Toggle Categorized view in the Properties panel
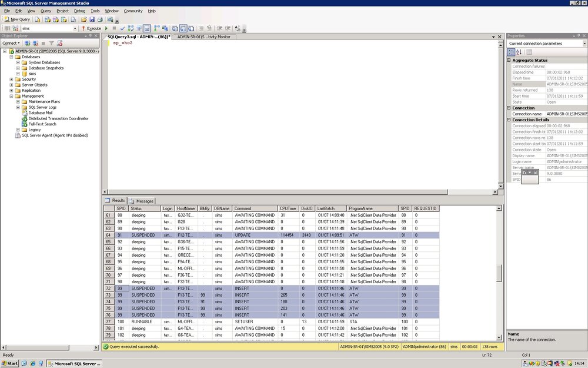Image resolution: width=588 pixels, height=368 pixels. click(511, 52)
